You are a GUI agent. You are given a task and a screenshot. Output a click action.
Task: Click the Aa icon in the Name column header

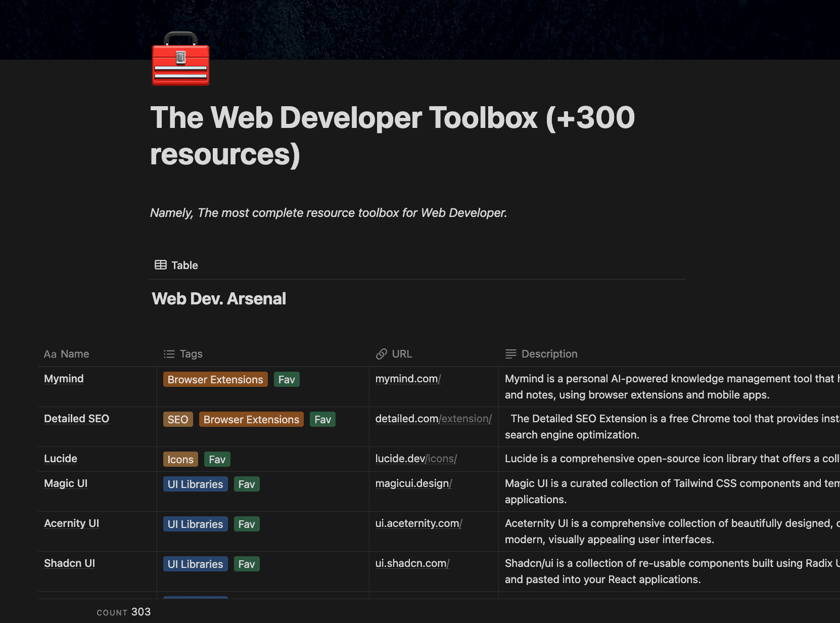coord(50,354)
